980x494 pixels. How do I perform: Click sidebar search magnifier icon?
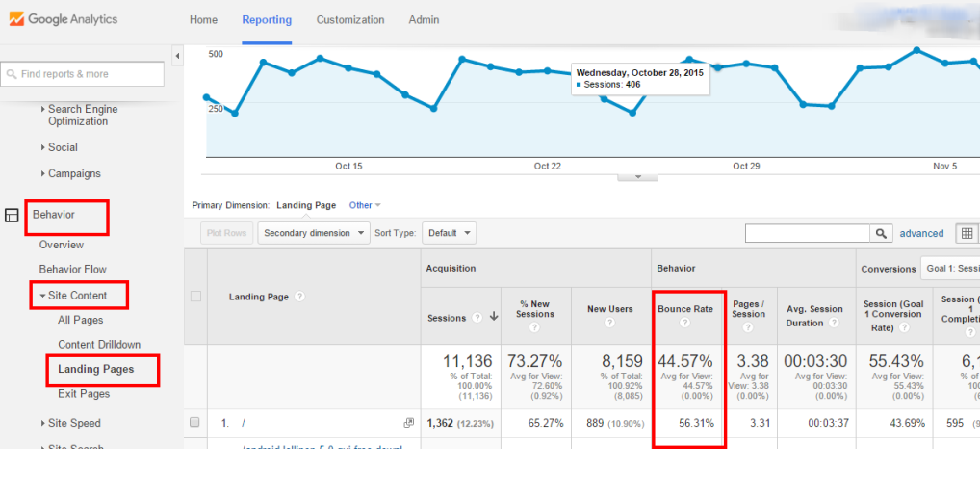coord(12,74)
